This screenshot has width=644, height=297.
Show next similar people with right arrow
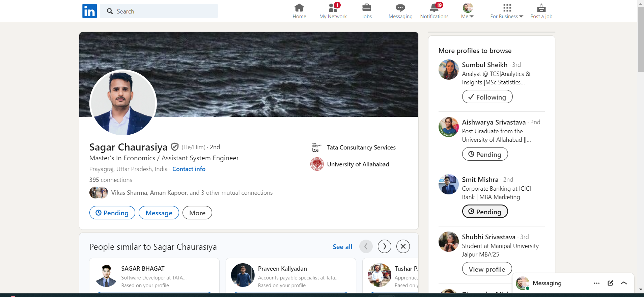click(384, 246)
